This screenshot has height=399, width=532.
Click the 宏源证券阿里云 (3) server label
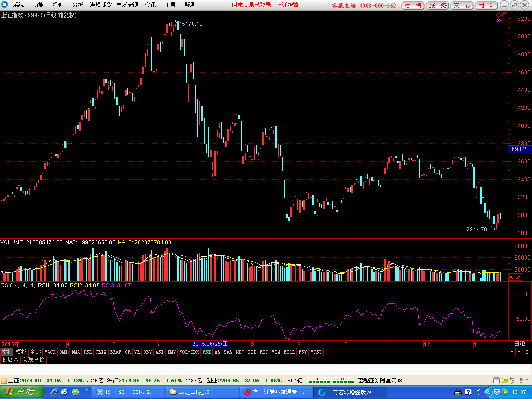click(381, 381)
